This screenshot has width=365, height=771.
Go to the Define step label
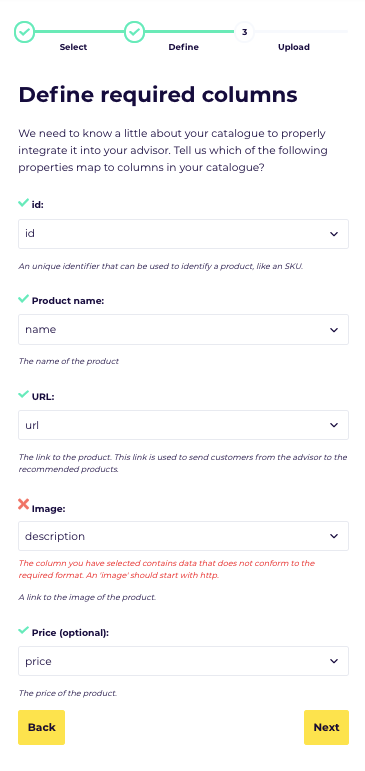click(x=183, y=47)
